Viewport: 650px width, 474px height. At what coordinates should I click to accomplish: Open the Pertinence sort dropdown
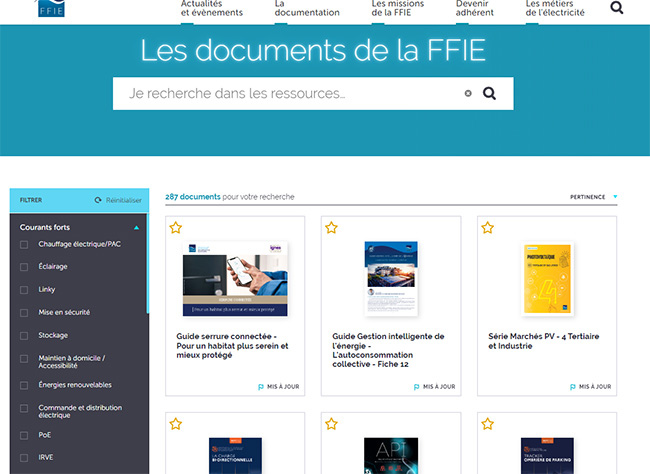click(594, 197)
